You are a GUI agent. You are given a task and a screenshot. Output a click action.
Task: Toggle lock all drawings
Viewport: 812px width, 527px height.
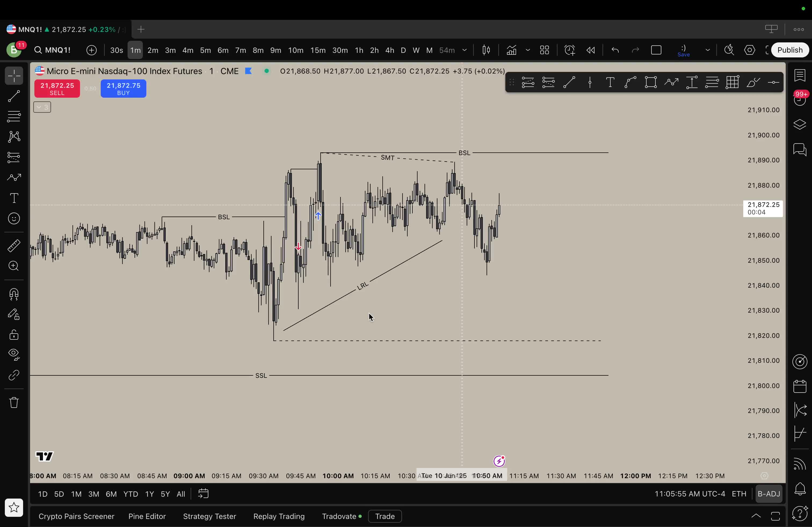tap(14, 335)
